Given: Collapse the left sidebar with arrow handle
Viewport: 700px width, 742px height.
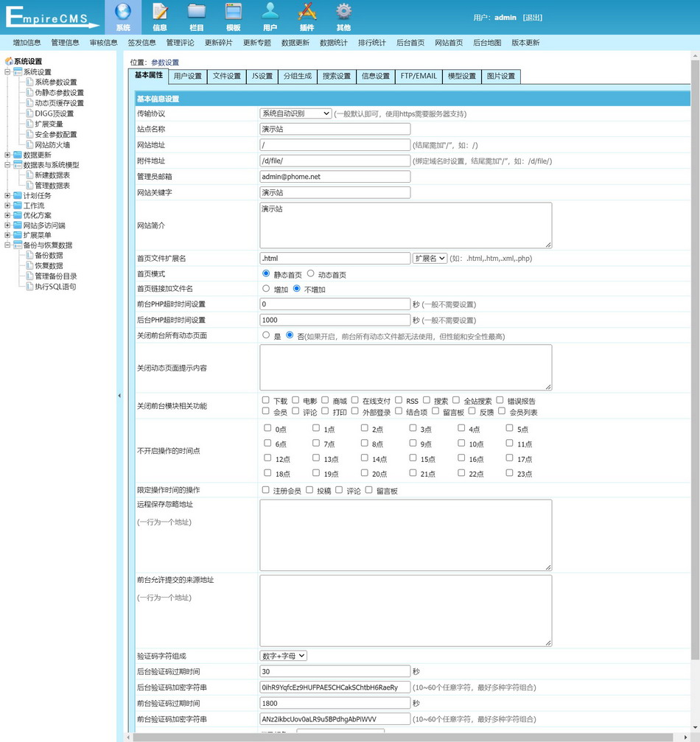Looking at the screenshot, I should 119,396.
